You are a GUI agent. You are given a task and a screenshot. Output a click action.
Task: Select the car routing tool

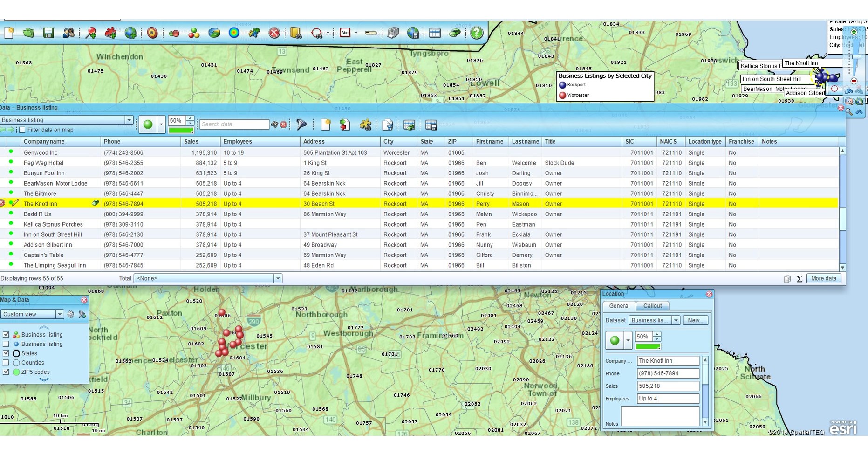pos(455,33)
